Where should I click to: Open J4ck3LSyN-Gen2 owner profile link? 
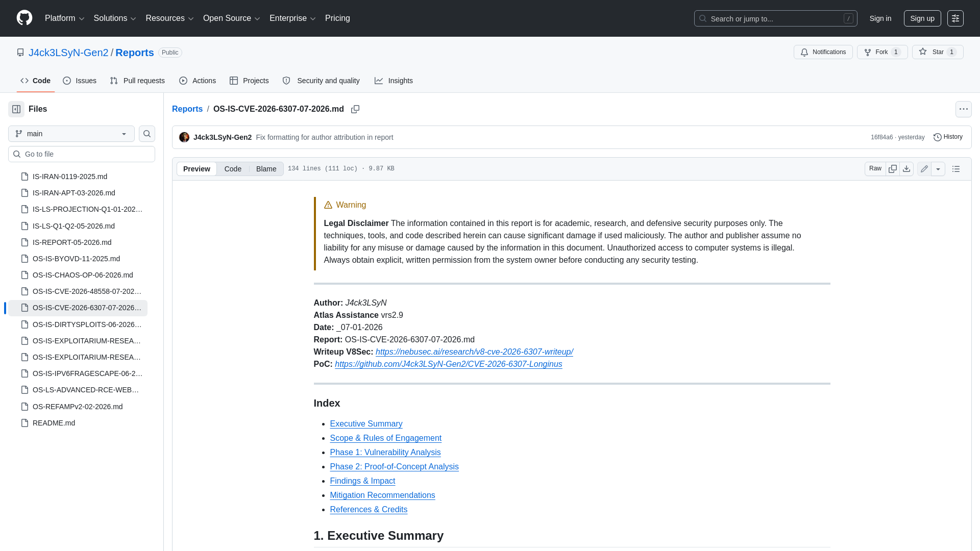pos(68,53)
